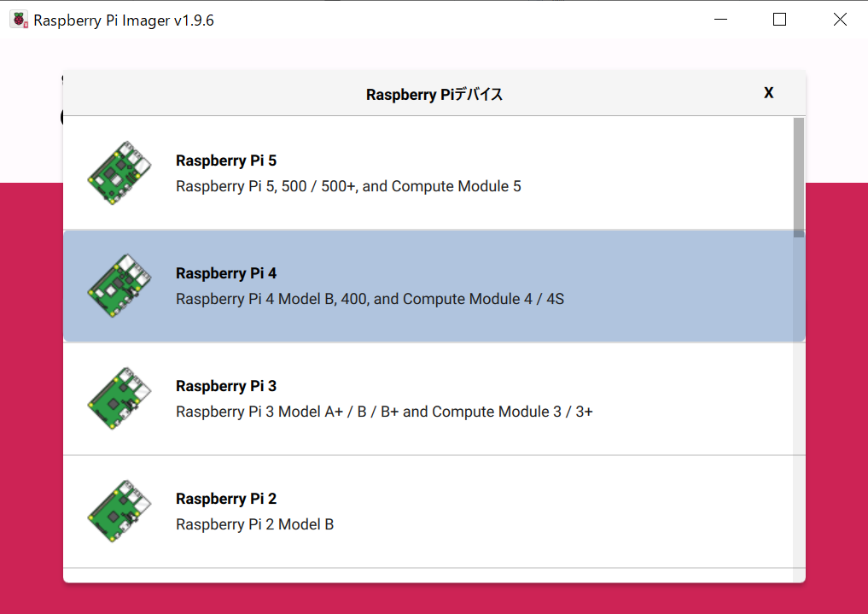Click the Raspberry Pi 2 board icon
The image size is (868, 614).
119,512
